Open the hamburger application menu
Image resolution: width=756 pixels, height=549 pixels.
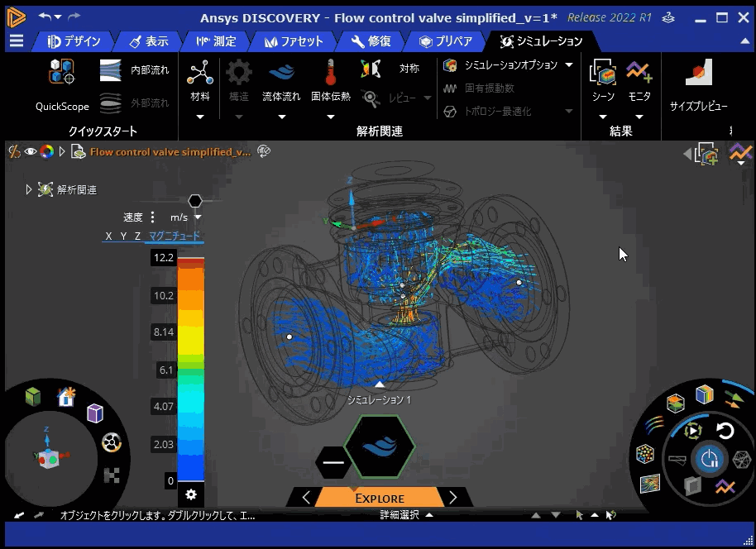tap(17, 41)
